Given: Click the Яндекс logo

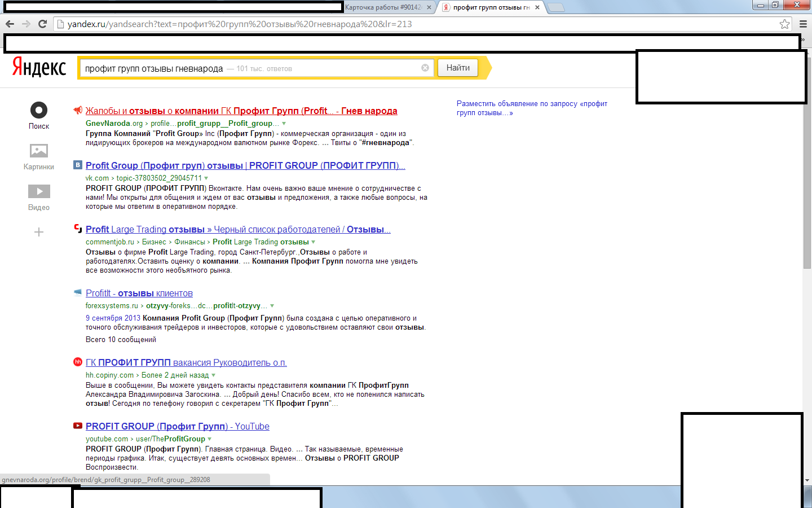Looking at the screenshot, I should tap(39, 67).
